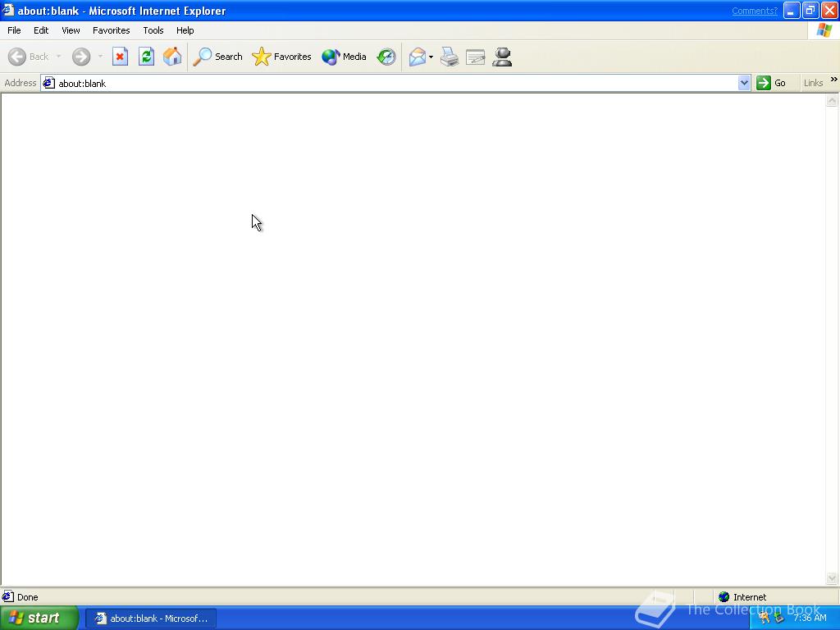
Task: Open the Media bar
Action: coord(344,57)
